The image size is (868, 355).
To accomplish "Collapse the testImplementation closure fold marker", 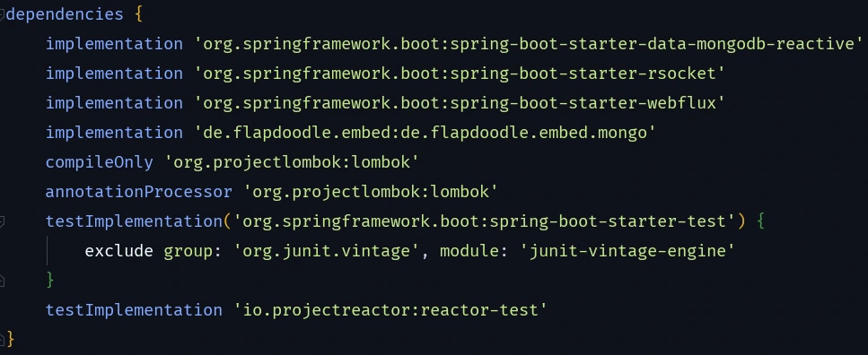I will coord(2,221).
